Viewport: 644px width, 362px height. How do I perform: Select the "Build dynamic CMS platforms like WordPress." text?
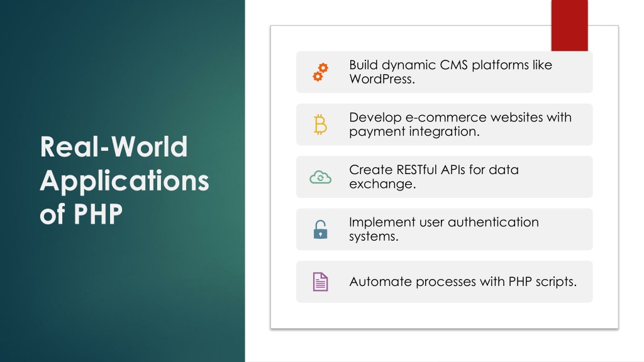450,72
